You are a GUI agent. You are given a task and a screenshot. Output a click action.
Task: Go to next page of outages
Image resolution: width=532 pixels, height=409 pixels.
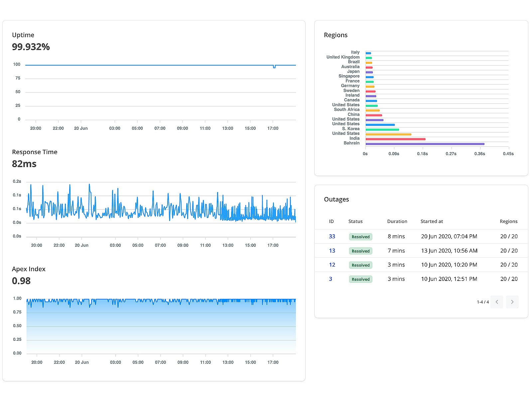coord(512,302)
